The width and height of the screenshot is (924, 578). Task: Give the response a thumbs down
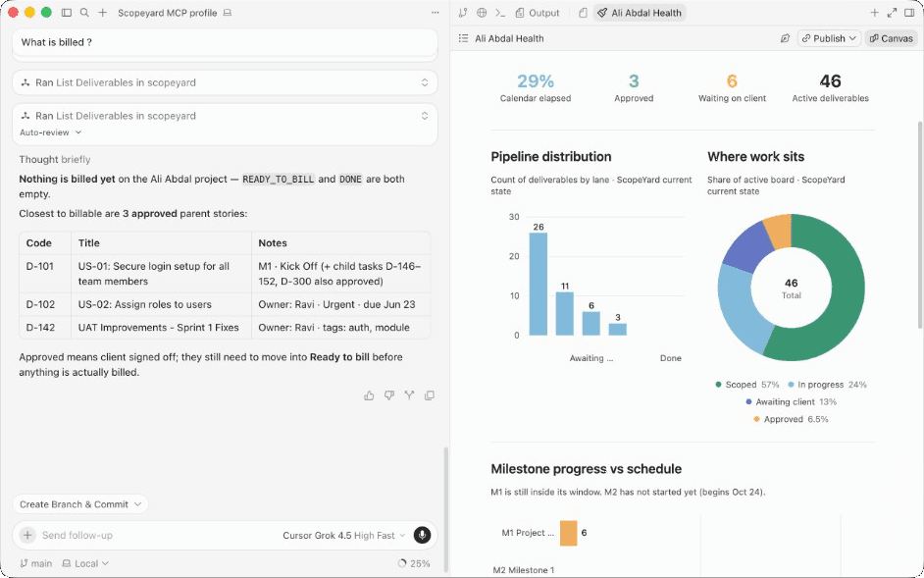(x=389, y=395)
